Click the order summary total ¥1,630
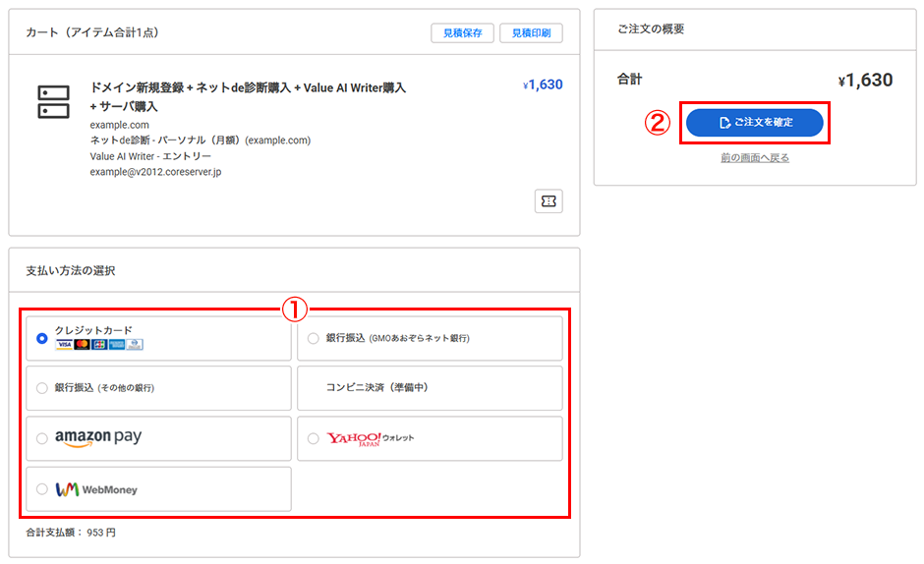The image size is (924, 564). 866,81
